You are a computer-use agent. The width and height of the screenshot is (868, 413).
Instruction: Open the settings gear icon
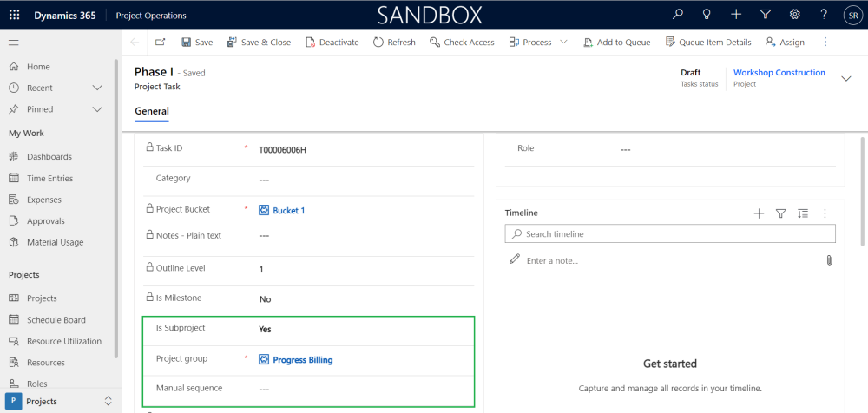[x=795, y=15]
